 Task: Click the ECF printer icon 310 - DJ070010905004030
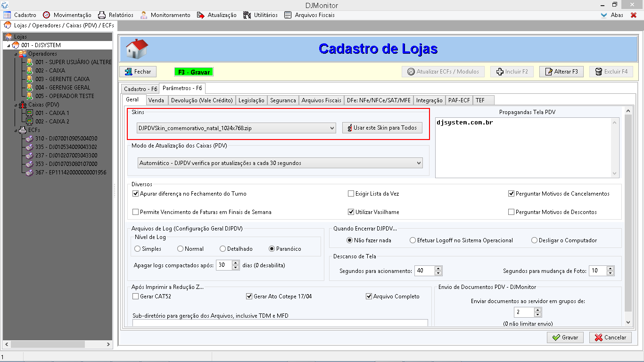29,139
